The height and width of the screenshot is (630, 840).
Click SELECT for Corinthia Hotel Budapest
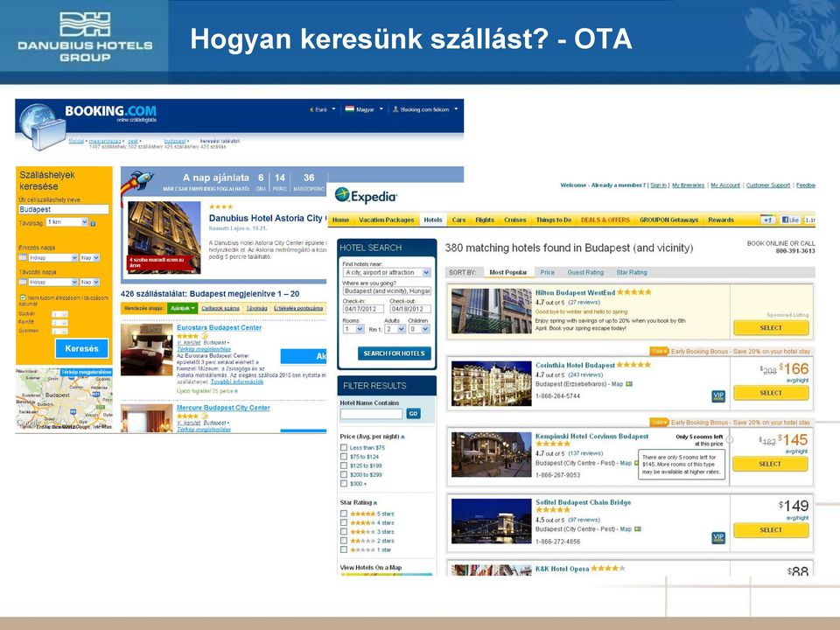(771, 393)
